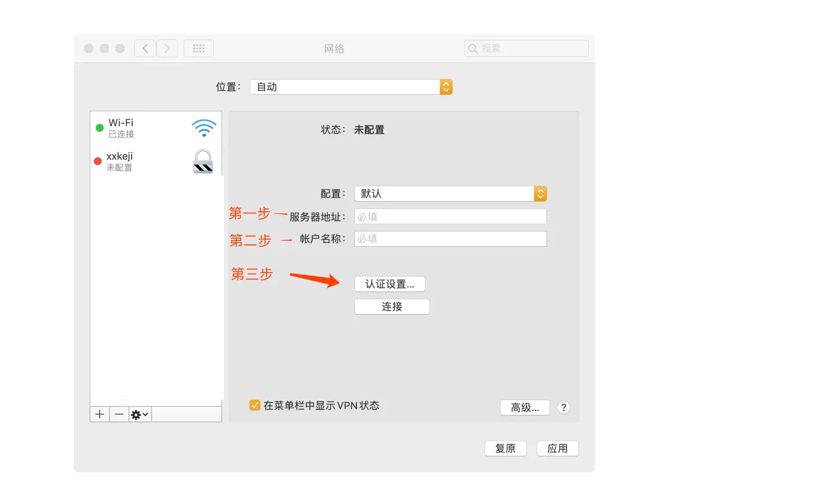Click the back arrow in the toolbar
Image resolution: width=838 pixels, height=504 pixels.
(x=145, y=48)
